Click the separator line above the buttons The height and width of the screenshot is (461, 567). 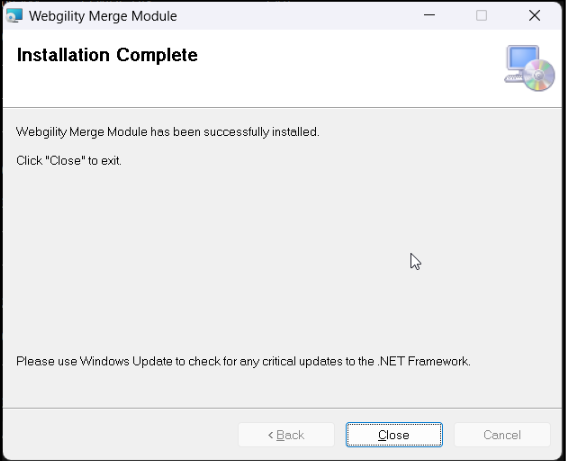(282, 409)
